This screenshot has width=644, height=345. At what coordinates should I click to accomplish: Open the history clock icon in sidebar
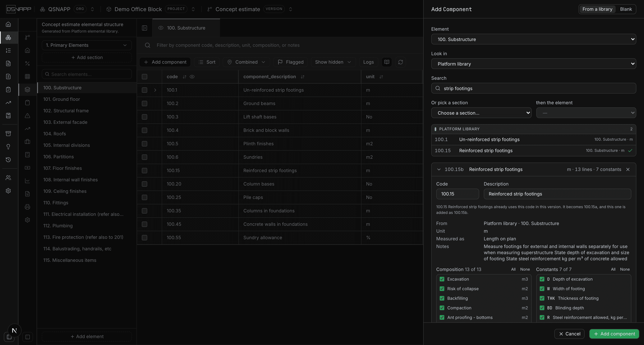8,160
